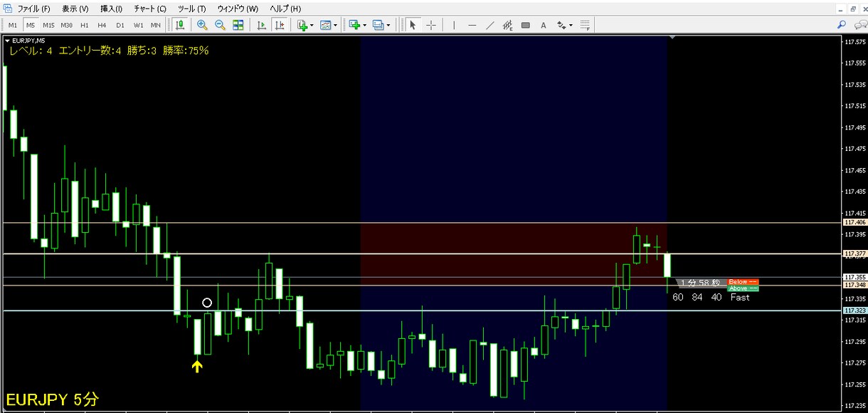Toggle chart shift from right edge

280,25
